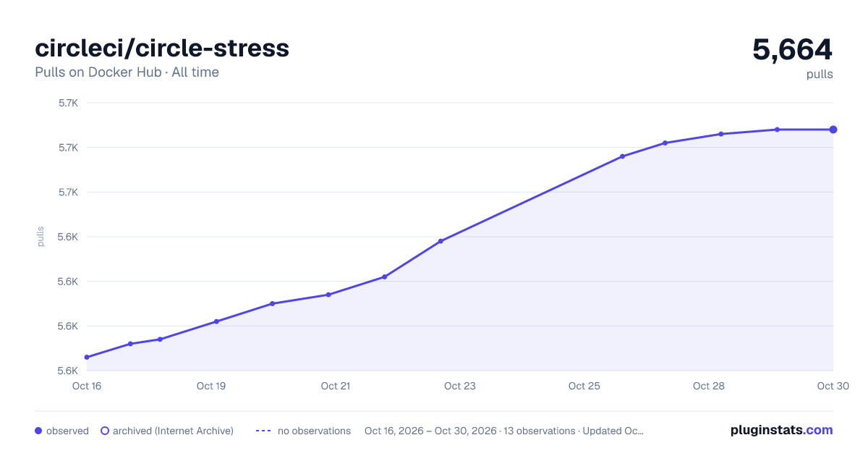Click the Oct 25 x-axis label
This screenshot has width=868, height=456.
[584, 386]
